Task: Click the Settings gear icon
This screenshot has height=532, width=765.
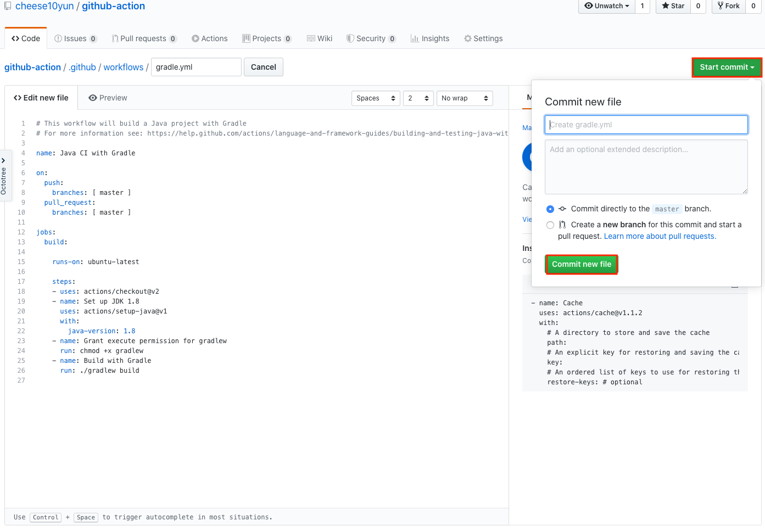Action: click(x=468, y=38)
